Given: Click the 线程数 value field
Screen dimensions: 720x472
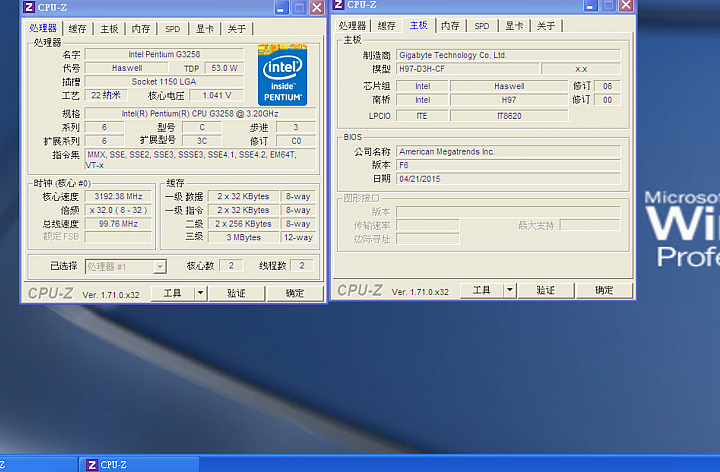Looking at the screenshot, I should click(x=302, y=265).
